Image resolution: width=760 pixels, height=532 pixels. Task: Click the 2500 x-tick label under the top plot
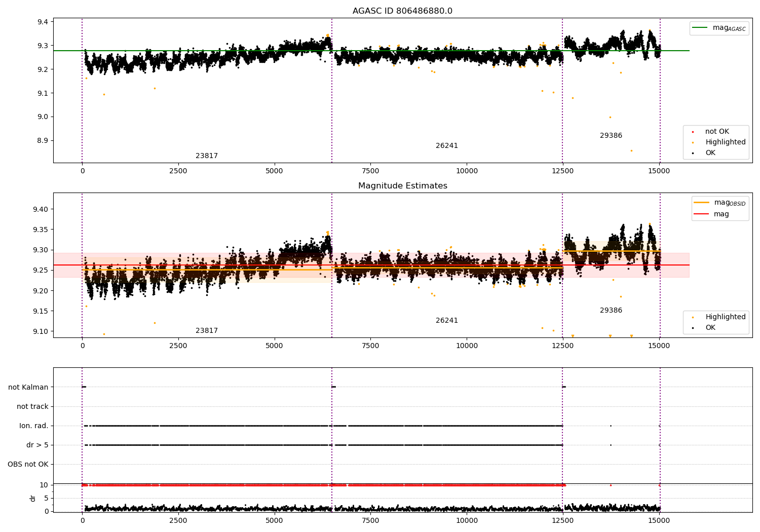tap(178, 171)
